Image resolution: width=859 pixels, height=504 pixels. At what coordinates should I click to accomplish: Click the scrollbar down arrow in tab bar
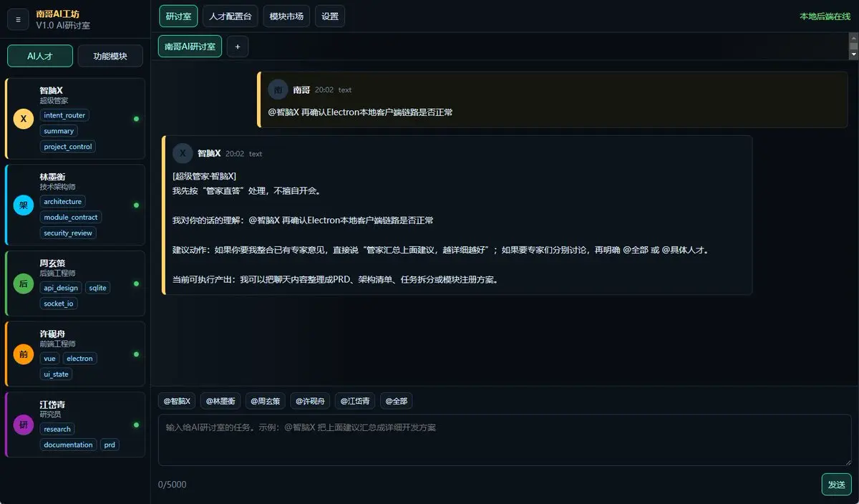pyautogui.click(x=853, y=54)
